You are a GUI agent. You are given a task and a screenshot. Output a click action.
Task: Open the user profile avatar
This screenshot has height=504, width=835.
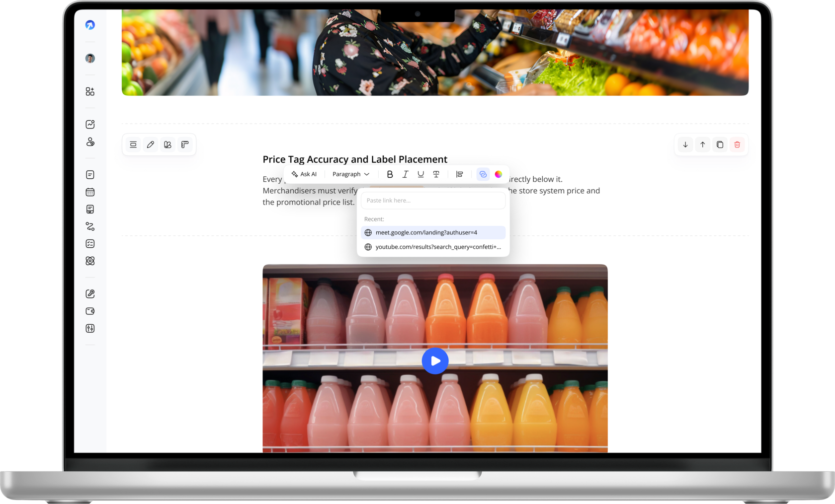tap(90, 59)
